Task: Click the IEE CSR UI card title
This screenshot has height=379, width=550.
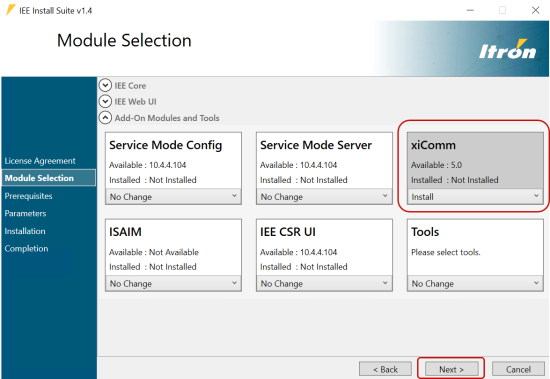Action: coord(288,232)
